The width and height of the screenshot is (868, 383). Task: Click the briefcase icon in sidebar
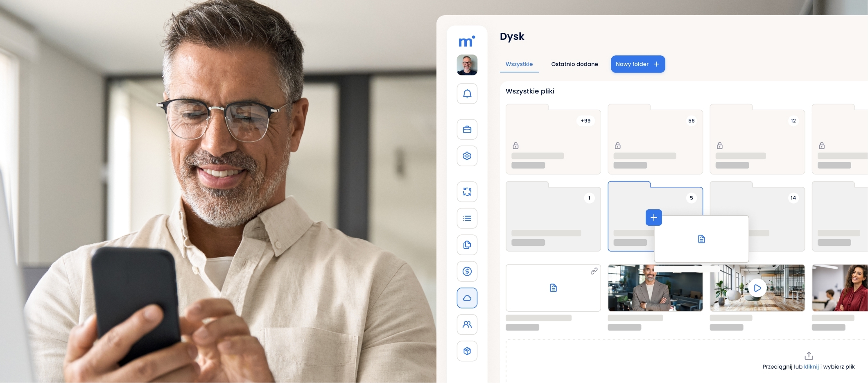click(467, 129)
